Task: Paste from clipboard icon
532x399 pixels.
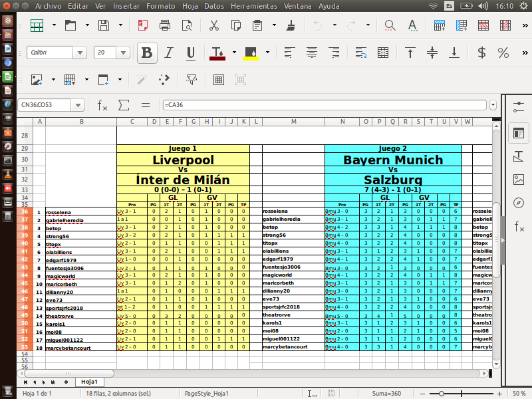Action: point(257,25)
